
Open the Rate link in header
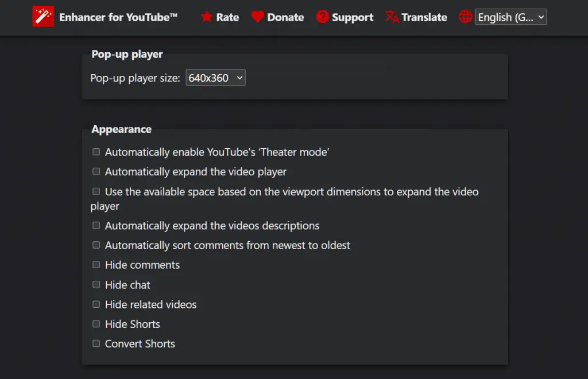pyautogui.click(x=227, y=17)
